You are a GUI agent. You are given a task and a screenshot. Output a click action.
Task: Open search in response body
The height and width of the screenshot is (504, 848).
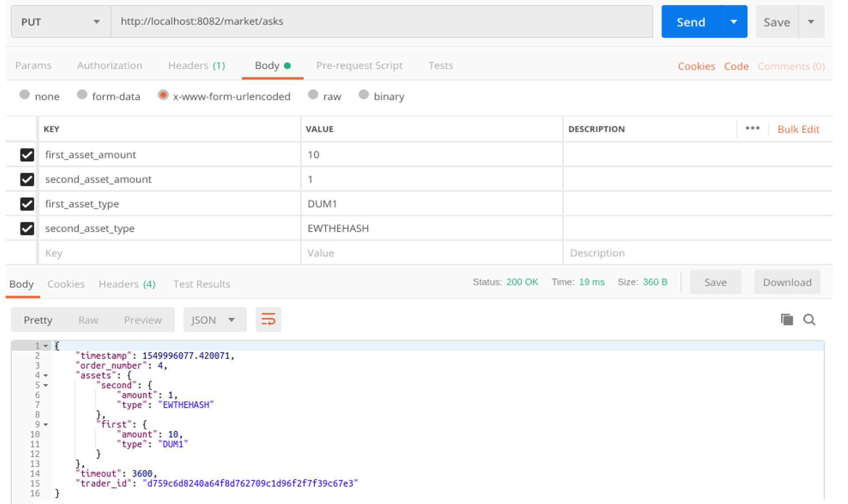click(x=809, y=320)
